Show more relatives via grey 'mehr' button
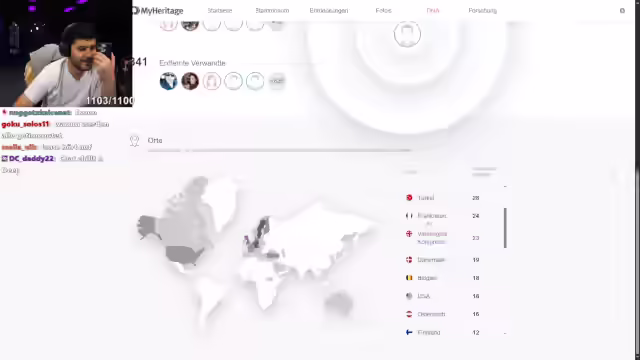Viewport: 640px width, 360px height. click(276, 81)
